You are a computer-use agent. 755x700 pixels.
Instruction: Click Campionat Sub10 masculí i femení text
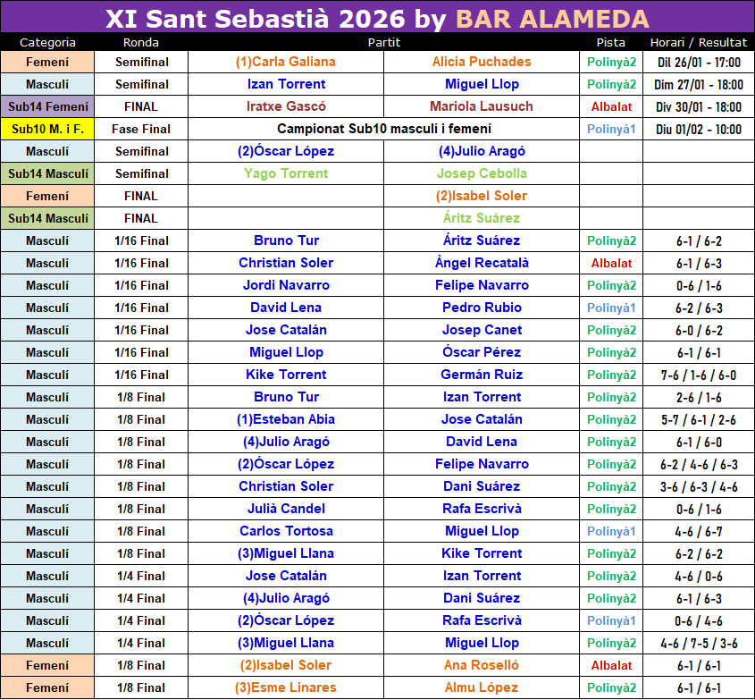tap(383, 129)
